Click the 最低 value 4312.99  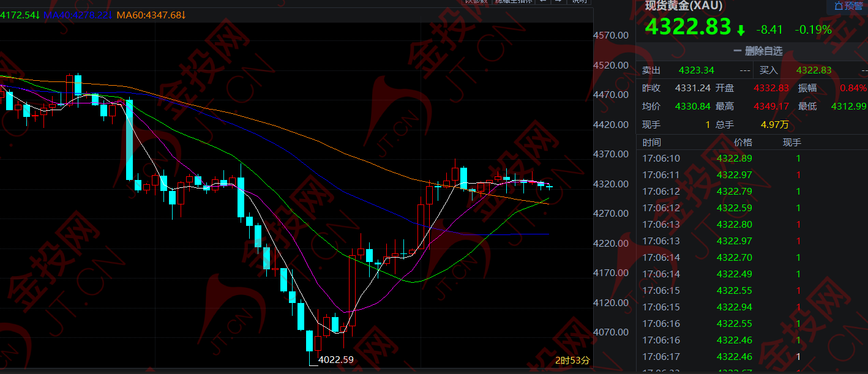(x=850, y=107)
